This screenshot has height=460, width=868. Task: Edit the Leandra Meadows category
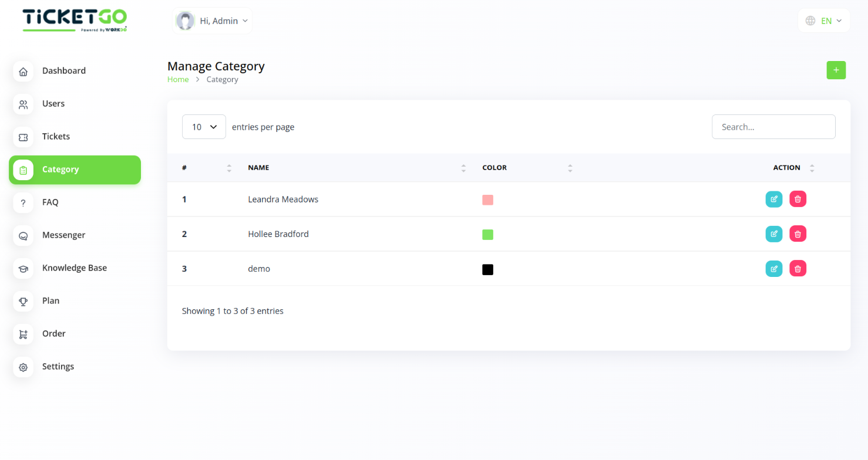[x=773, y=199]
